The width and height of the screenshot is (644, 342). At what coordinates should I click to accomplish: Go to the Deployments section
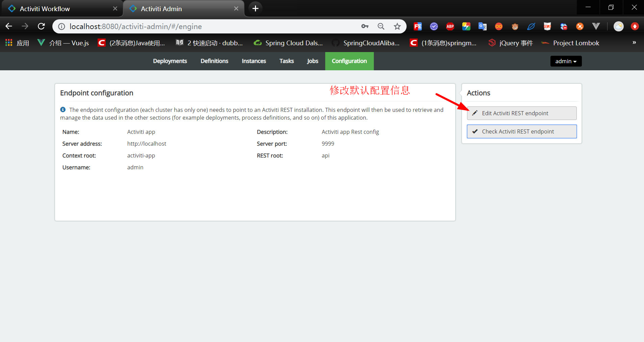coord(170,61)
